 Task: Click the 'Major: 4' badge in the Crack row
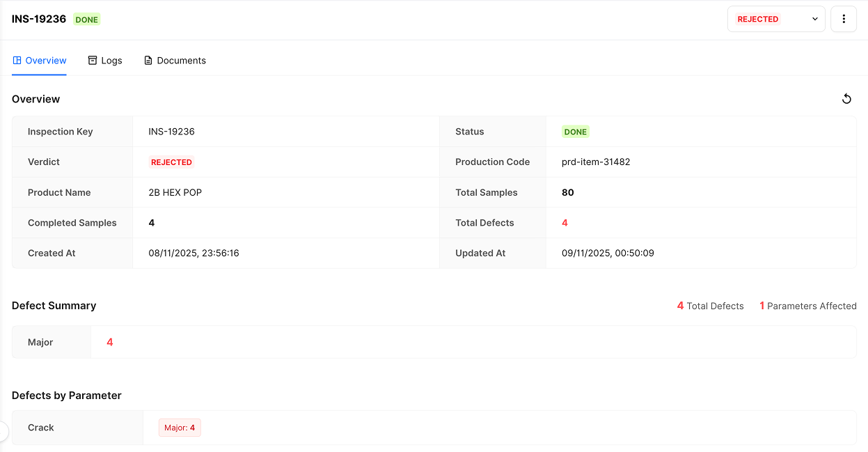tap(180, 428)
